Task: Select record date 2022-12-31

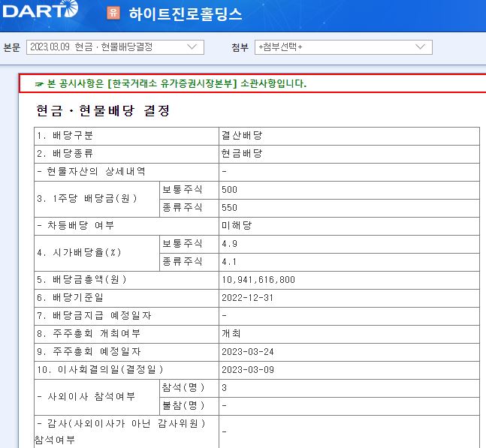Action: [247, 298]
